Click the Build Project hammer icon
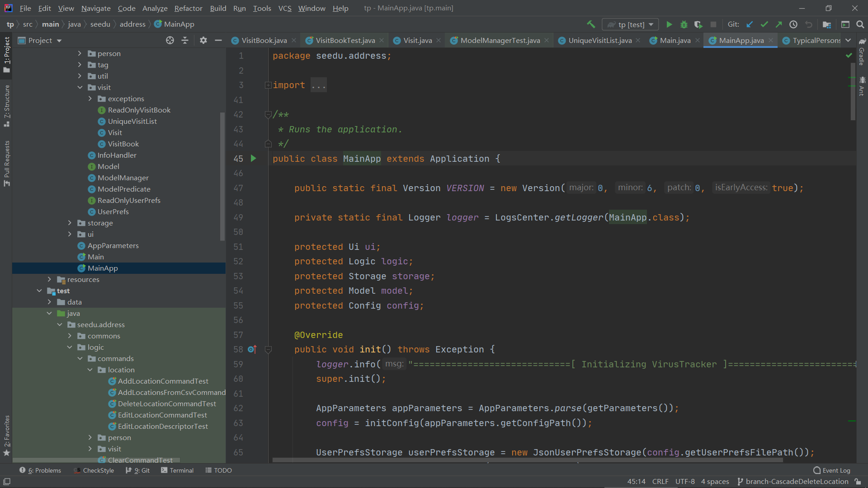 point(590,24)
